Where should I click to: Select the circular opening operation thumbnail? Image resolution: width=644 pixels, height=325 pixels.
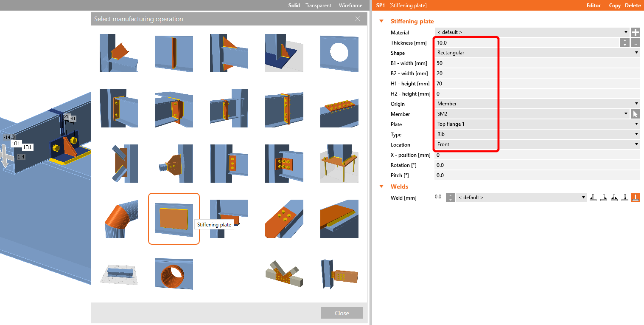point(339,53)
